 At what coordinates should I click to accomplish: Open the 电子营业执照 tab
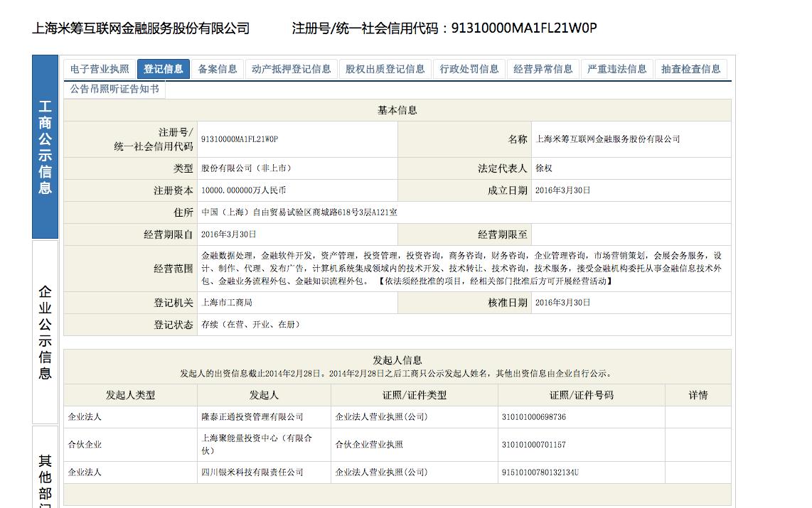pyautogui.click(x=100, y=69)
